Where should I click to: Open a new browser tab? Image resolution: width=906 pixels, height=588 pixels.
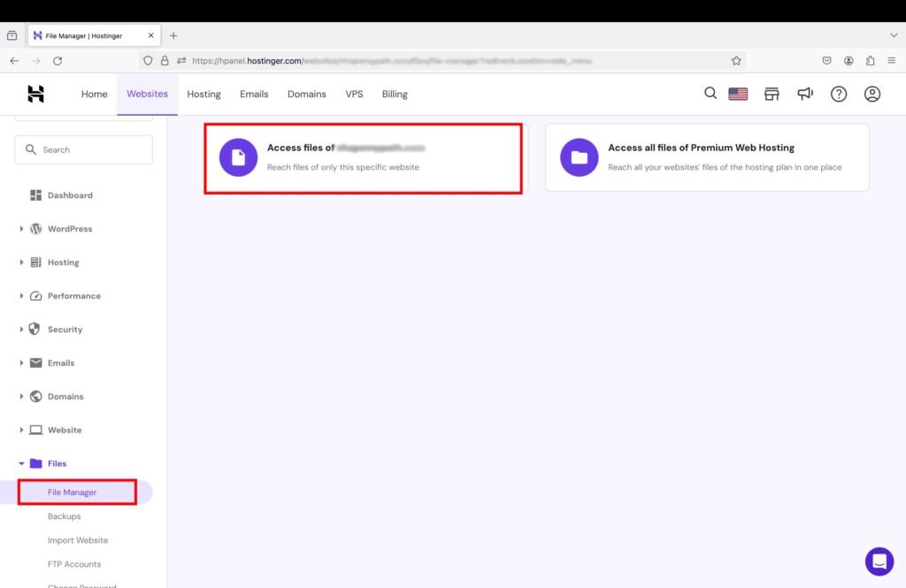(173, 36)
